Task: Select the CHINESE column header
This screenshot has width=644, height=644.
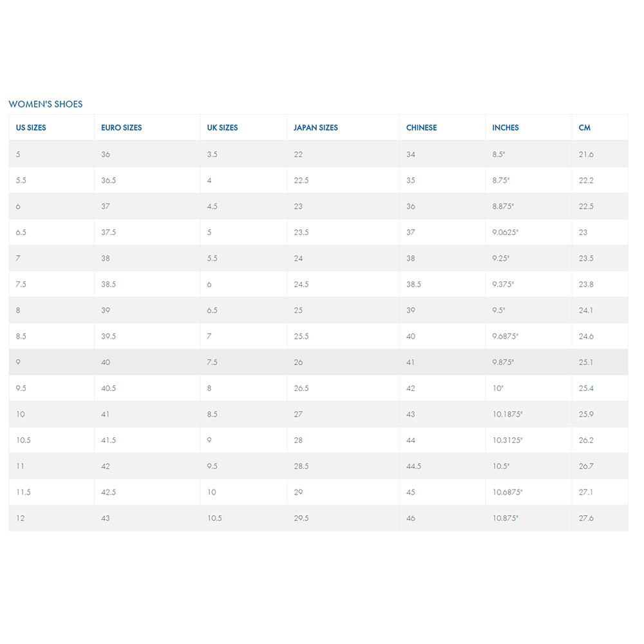Action: pyautogui.click(x=421, y=128)
